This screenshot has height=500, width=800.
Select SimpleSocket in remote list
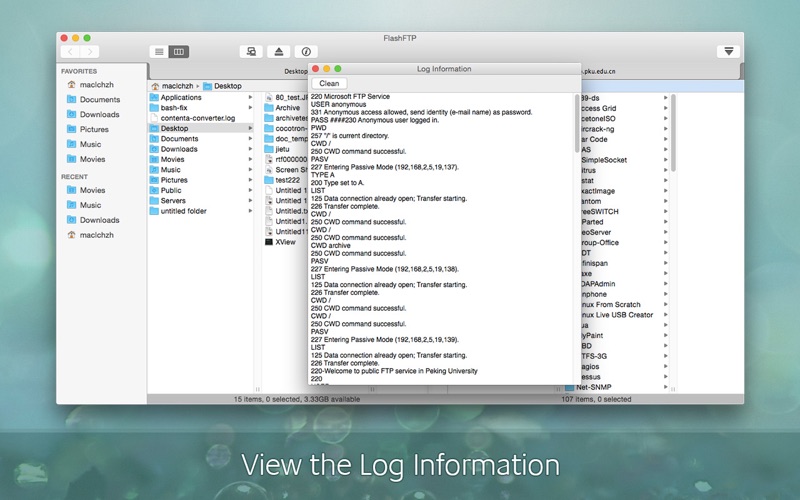point(604,160)
